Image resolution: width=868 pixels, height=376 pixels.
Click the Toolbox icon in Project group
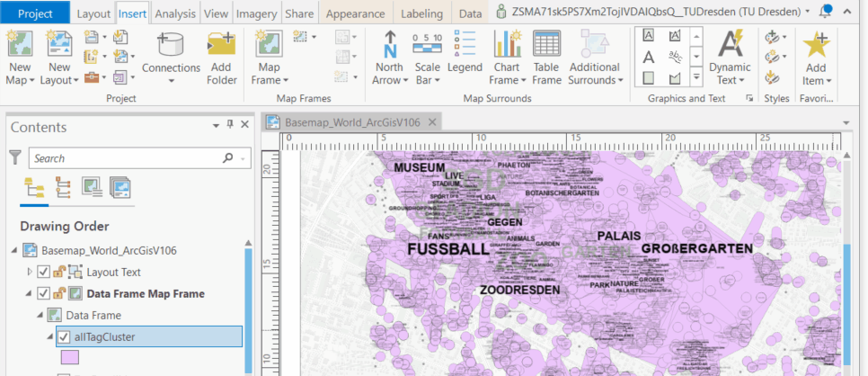tap(92, 78)
